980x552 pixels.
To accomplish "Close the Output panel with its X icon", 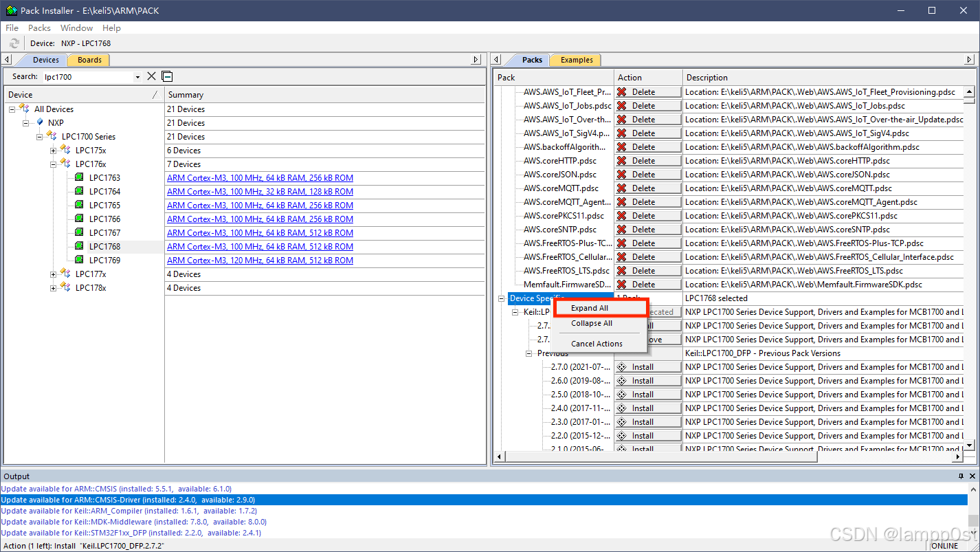I will point(972,476).
